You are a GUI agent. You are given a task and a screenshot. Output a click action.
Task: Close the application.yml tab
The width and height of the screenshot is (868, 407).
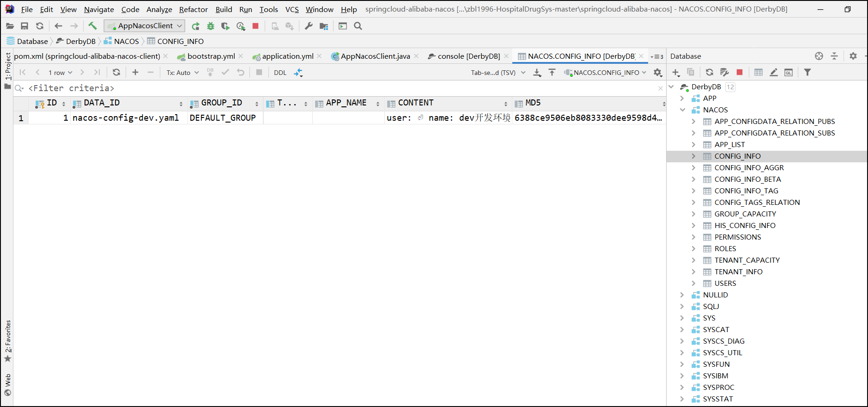click(x=319, y=56)
